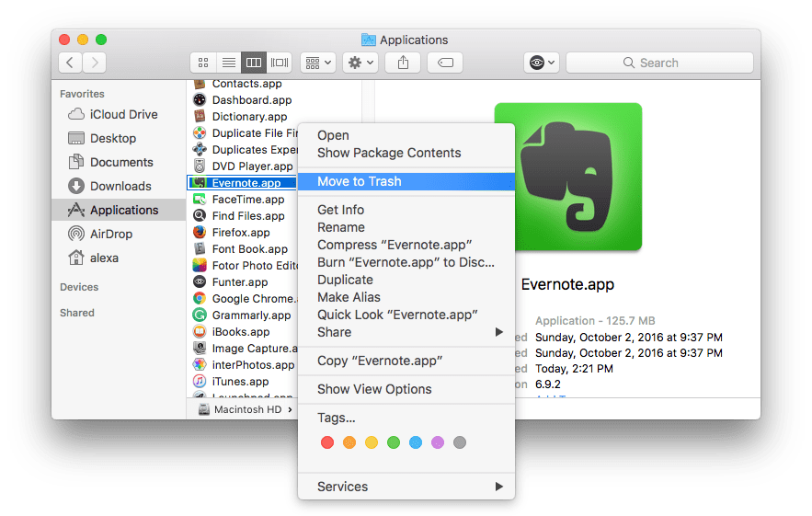The image size is (812, 516).
Task: Choose Show Package Contents
Action: tap(406, 153)
